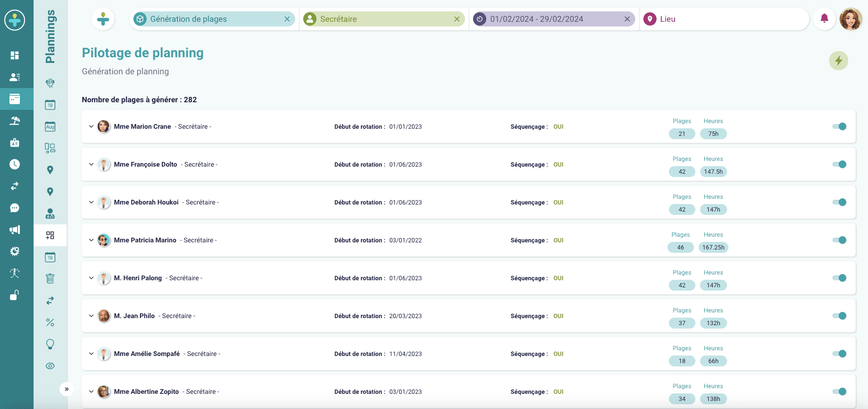Open the megaphone announcements icon
Image resolution: width=868 pixels, height=409 pixels.
coord(15,230)
